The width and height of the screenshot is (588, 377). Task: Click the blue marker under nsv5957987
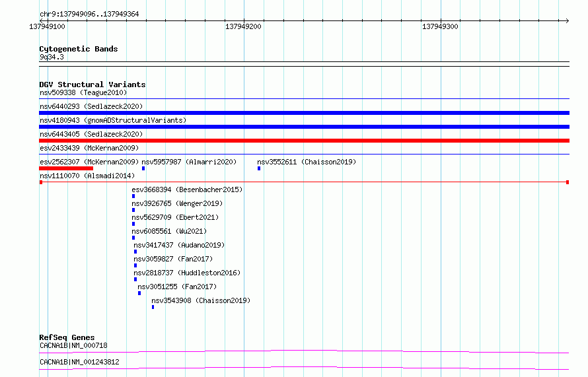(x=143, y=168)
